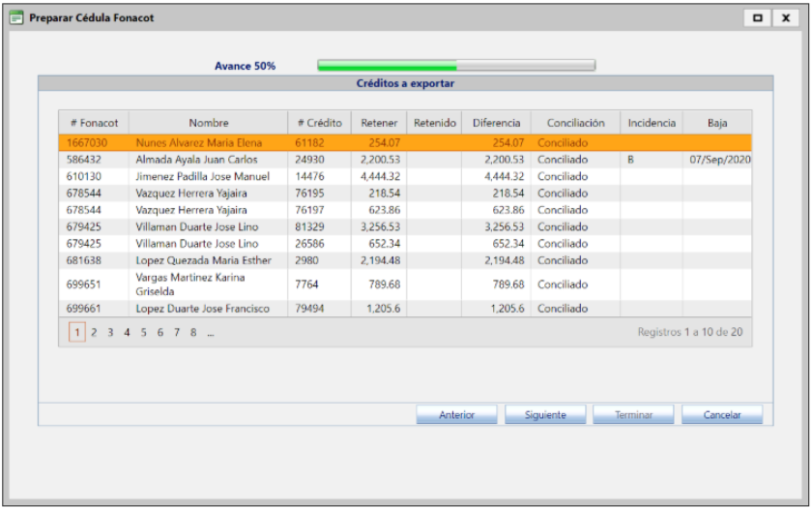Click the Retener column header
The image size is (812, 508).
click(379, 123)
